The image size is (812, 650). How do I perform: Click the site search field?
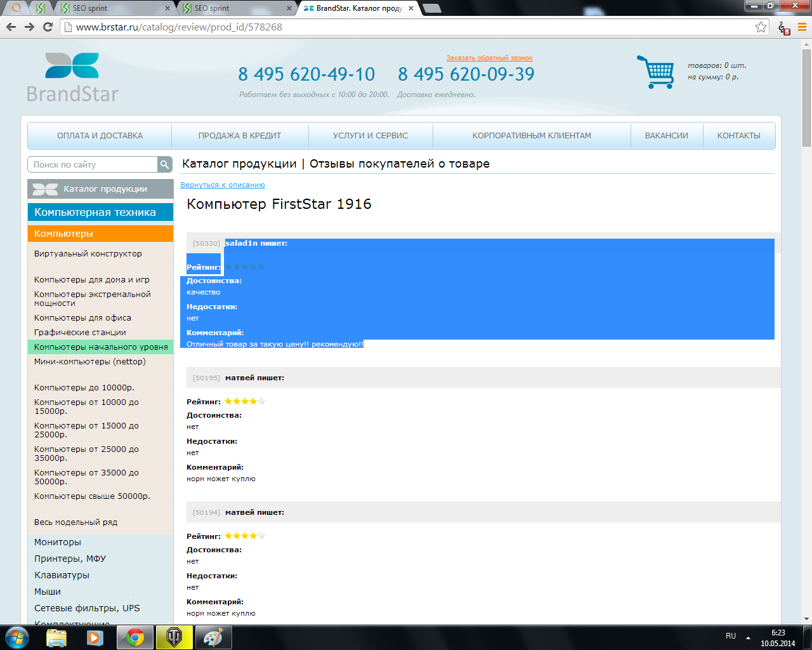(93, 164)
